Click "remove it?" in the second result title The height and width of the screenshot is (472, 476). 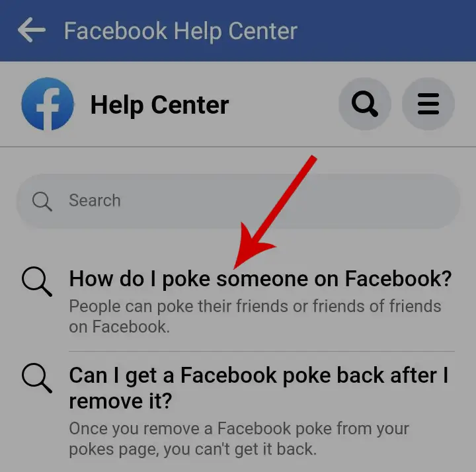coord(120,401)
